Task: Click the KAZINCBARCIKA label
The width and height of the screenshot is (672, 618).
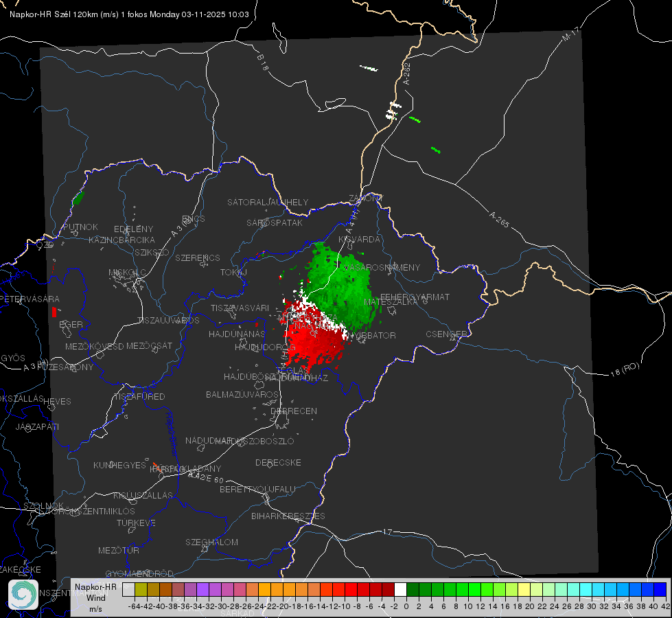Action: tap(121, 240)
